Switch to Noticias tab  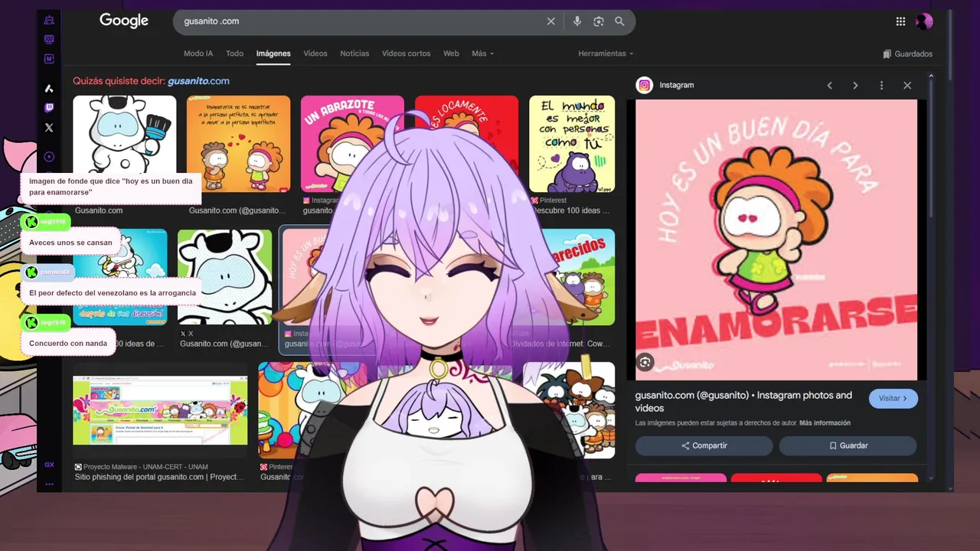(x=354, y=54)
